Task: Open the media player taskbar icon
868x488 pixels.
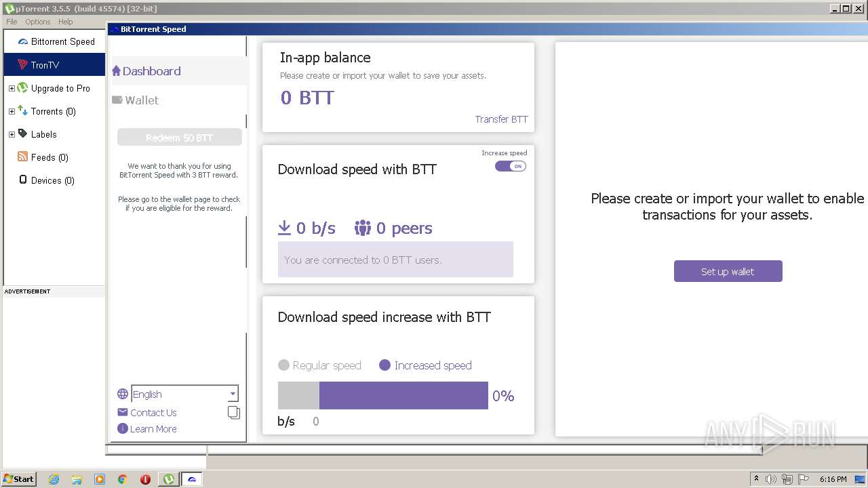Action: [100, 479]
